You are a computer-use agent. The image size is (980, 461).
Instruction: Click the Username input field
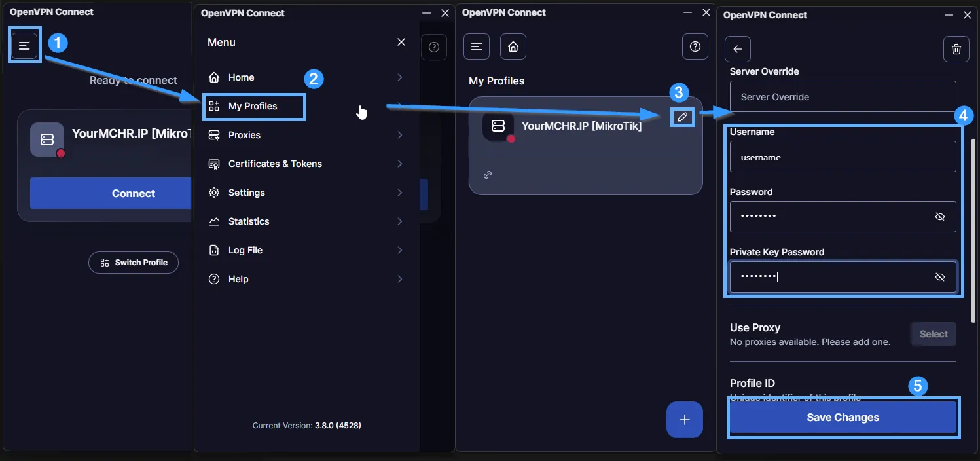pyautogui.click(x=843, y=157)
